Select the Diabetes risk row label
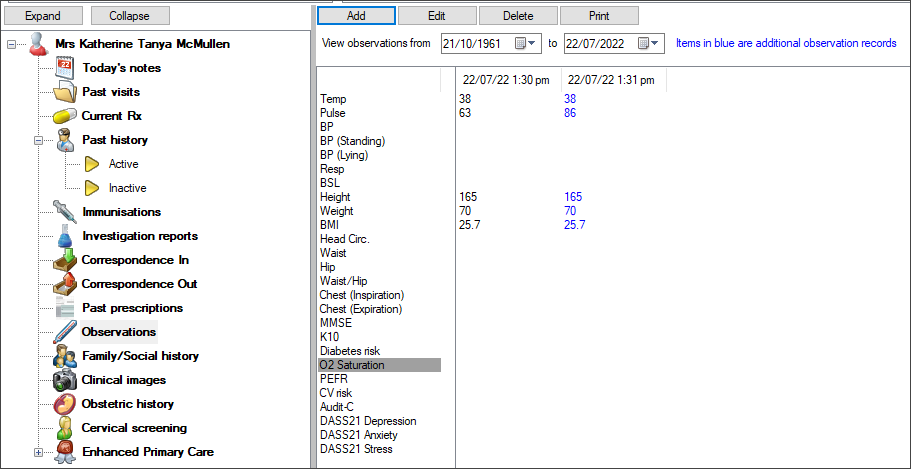Image resolution: width=911 pixels, height=469 pixels. (350, 351)
